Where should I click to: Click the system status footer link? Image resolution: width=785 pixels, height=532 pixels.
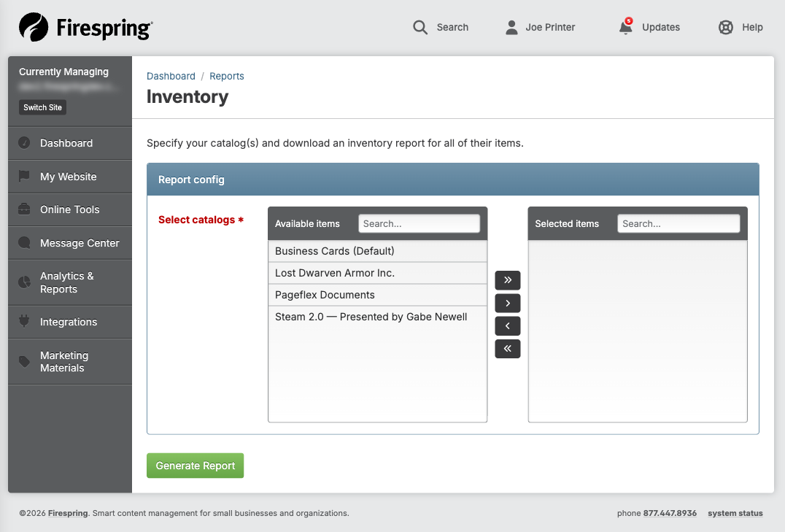click(735, 513)
